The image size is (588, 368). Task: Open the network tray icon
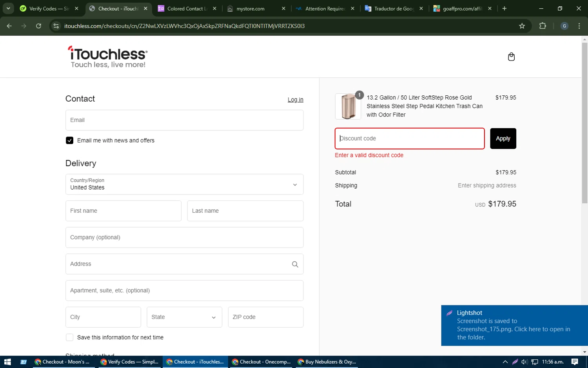pyautogui.click(x=534, y=362)
